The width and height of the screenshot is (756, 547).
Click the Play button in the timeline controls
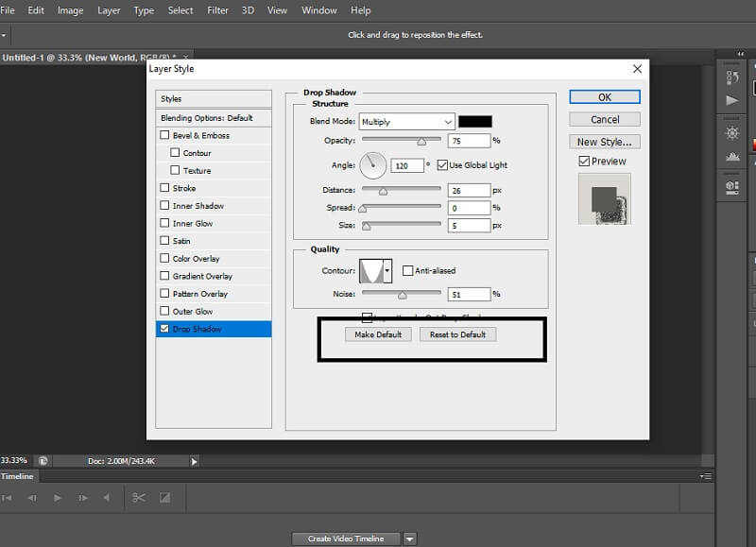pyautogui.click(x=58, y=498)
